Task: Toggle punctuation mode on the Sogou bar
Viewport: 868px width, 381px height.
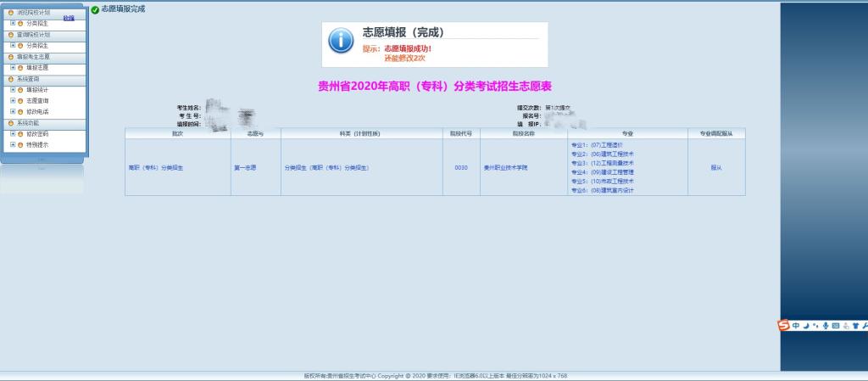Action: point(815,326)
